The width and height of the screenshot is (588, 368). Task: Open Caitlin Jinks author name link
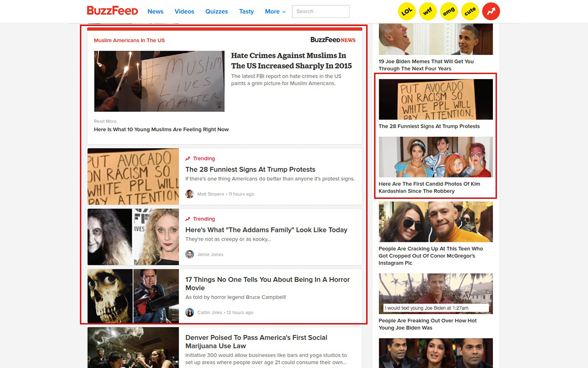tap(209, 313)
